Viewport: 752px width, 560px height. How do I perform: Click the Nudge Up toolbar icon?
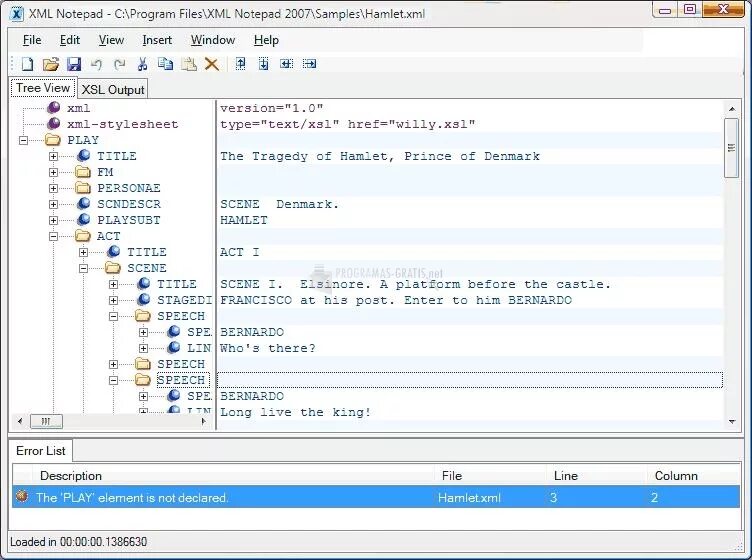[x=240, y=64]
